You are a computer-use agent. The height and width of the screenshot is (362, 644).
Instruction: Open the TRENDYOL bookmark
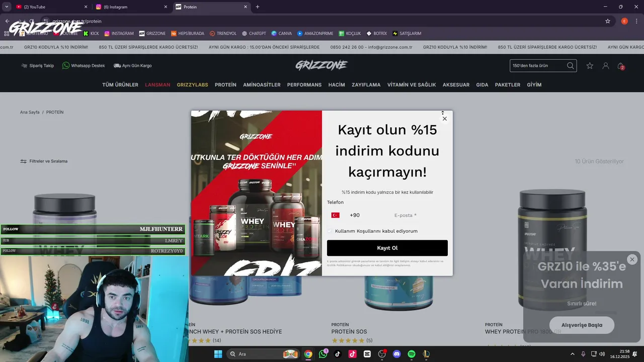[223, 34]
